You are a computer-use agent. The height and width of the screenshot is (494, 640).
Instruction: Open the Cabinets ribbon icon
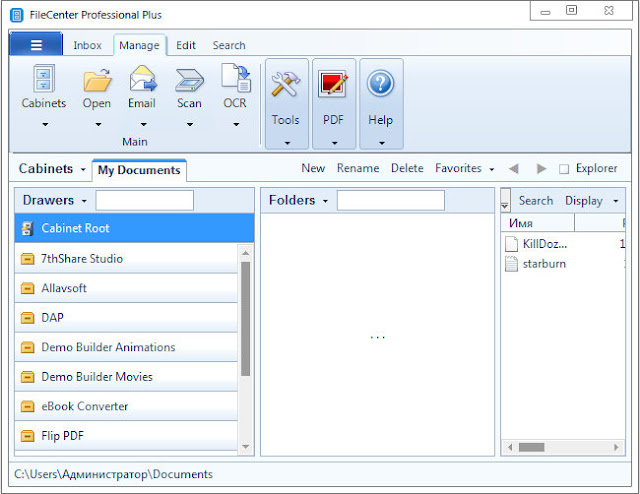pyautogui.click(x=43, y=78)
